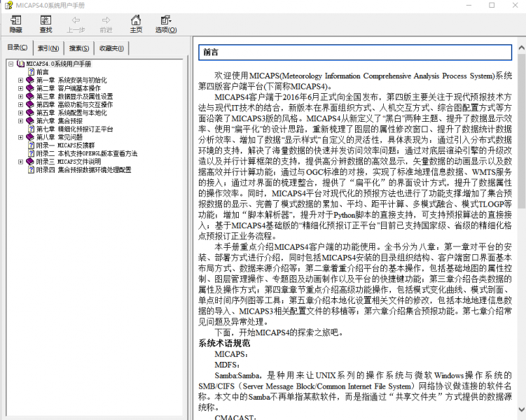Viewport: 526px width, 420px height.
Task: Click the 上一步 (Back) arrow icon
Action: coord(76,21)
